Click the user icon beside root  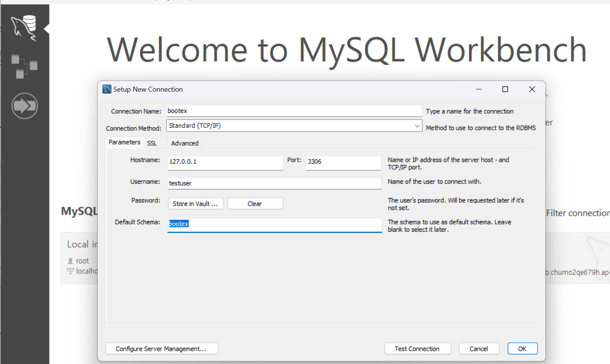pos(70,261)
